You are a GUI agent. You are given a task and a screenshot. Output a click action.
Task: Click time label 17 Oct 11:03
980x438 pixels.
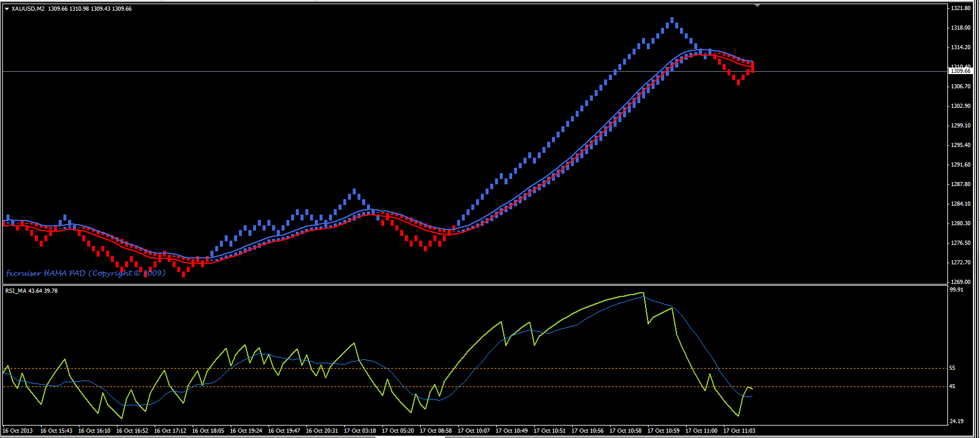tap(739, 431)
